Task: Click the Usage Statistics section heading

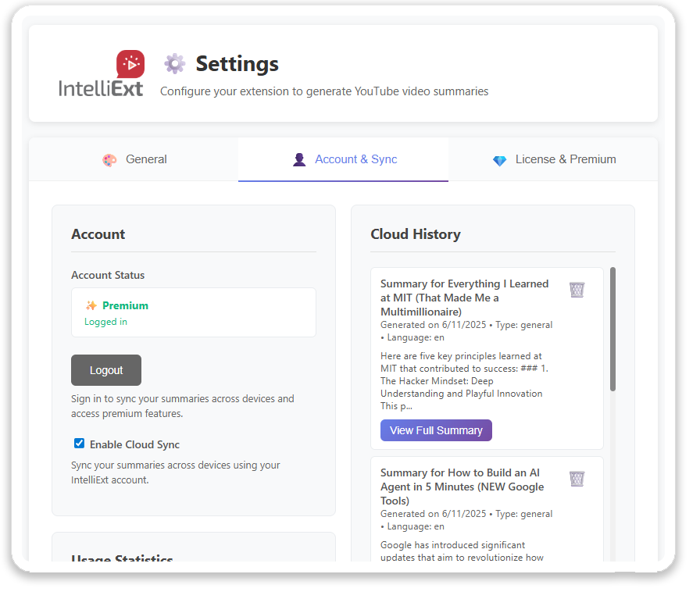Action: 122,558
